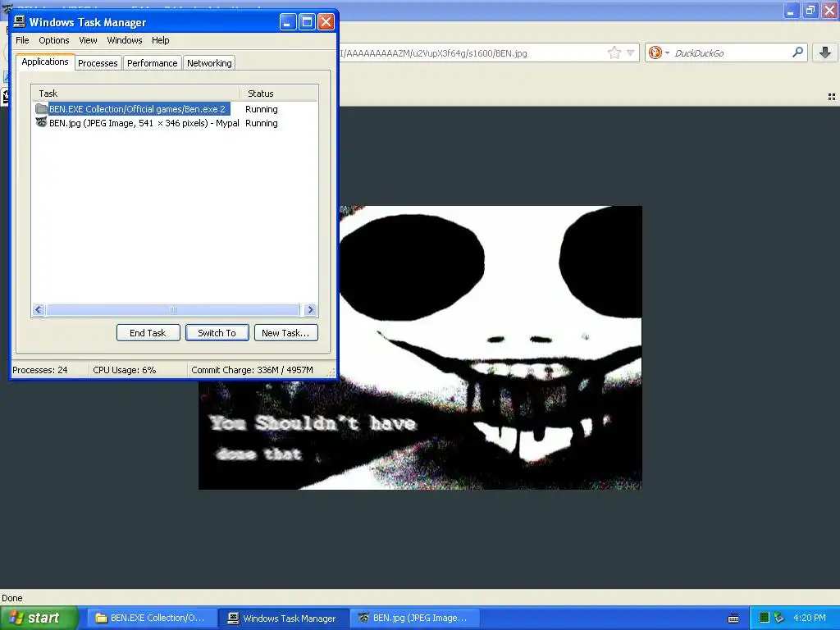Switch to the Processes tab
The image size is (840, 630).
(x=98, y=63)
